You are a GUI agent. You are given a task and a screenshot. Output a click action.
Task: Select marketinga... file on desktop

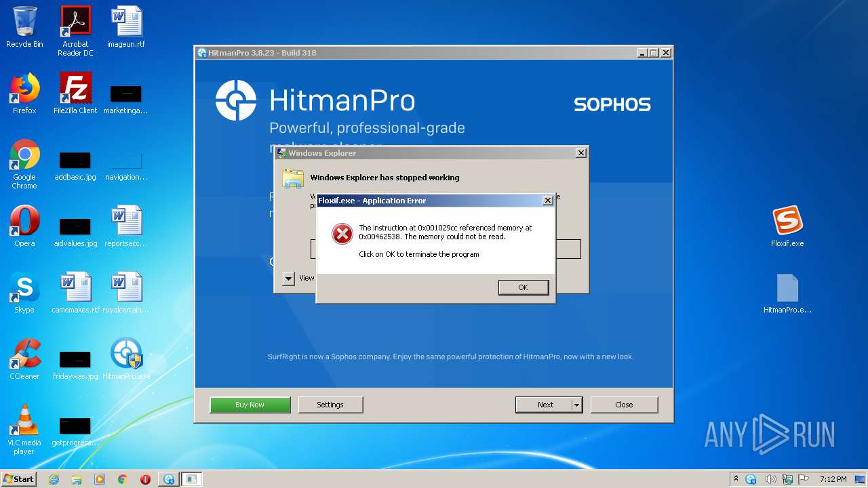126,99
